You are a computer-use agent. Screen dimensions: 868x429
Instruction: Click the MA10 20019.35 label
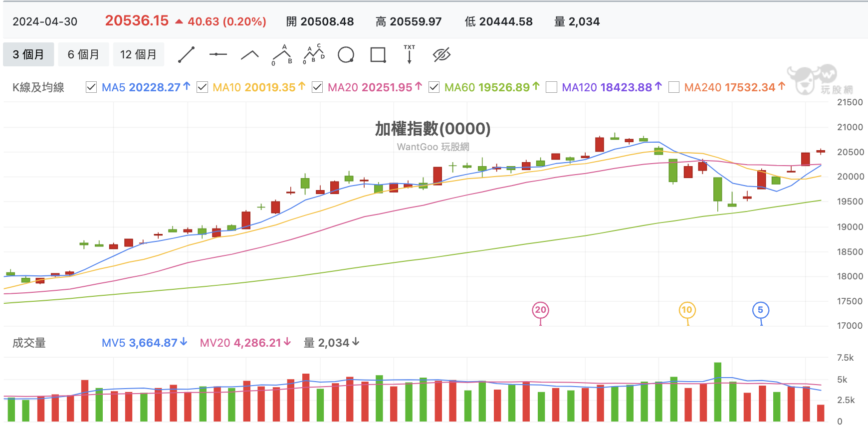point(259,87)
